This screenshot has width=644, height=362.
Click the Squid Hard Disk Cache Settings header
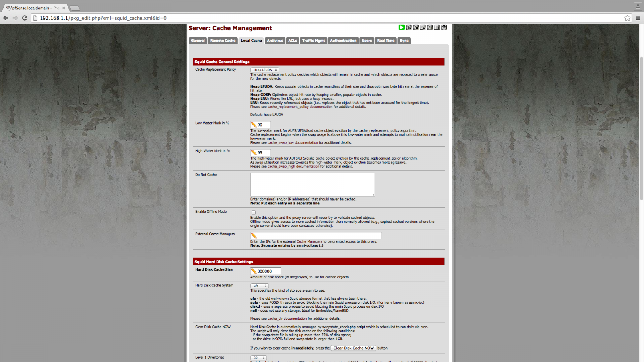tap(319, 261)
